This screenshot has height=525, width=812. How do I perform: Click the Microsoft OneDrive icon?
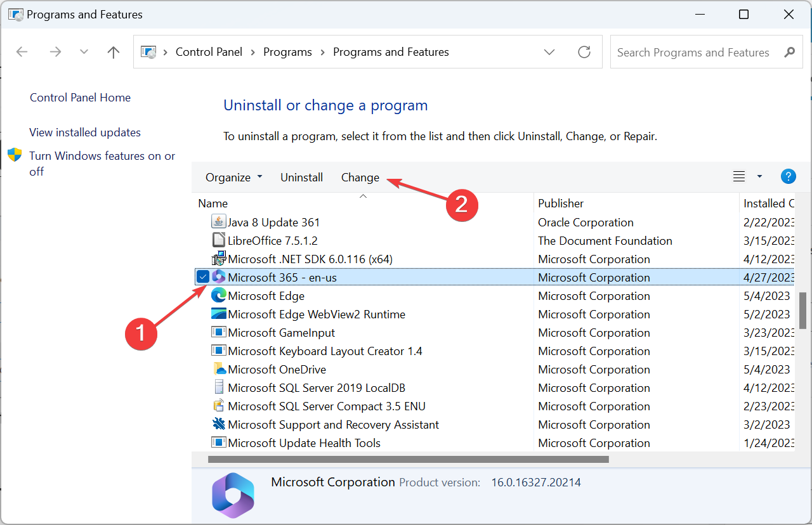point(219,369)
